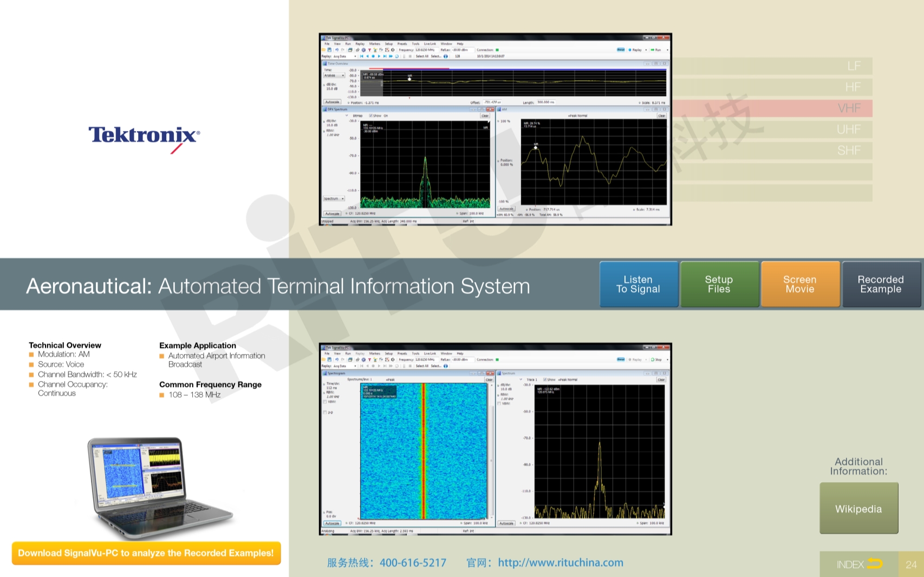Click the Listen To Signal button
The height and width of the screenshot is (577, 924).
pos(638,284)
